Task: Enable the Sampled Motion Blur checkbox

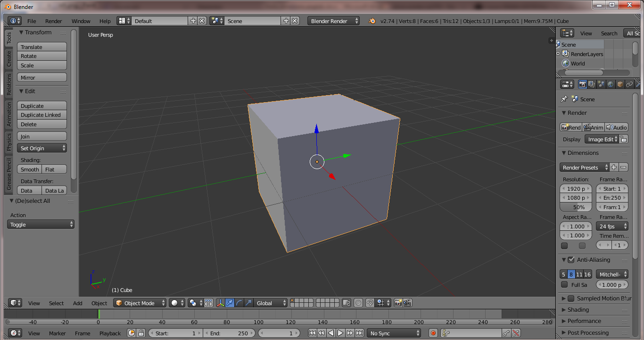Action: click(571, 298)
